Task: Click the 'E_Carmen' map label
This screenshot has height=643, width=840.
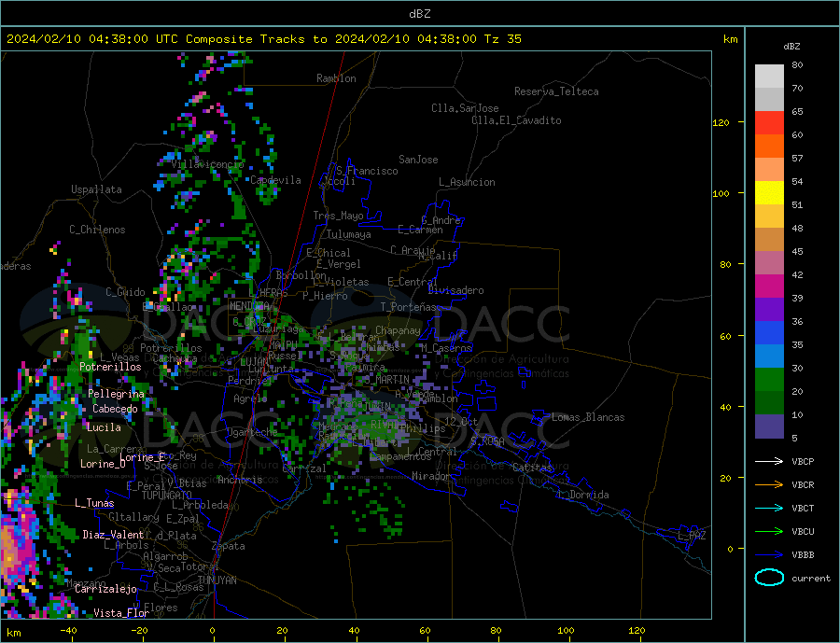Action: (x=420, y=230)
